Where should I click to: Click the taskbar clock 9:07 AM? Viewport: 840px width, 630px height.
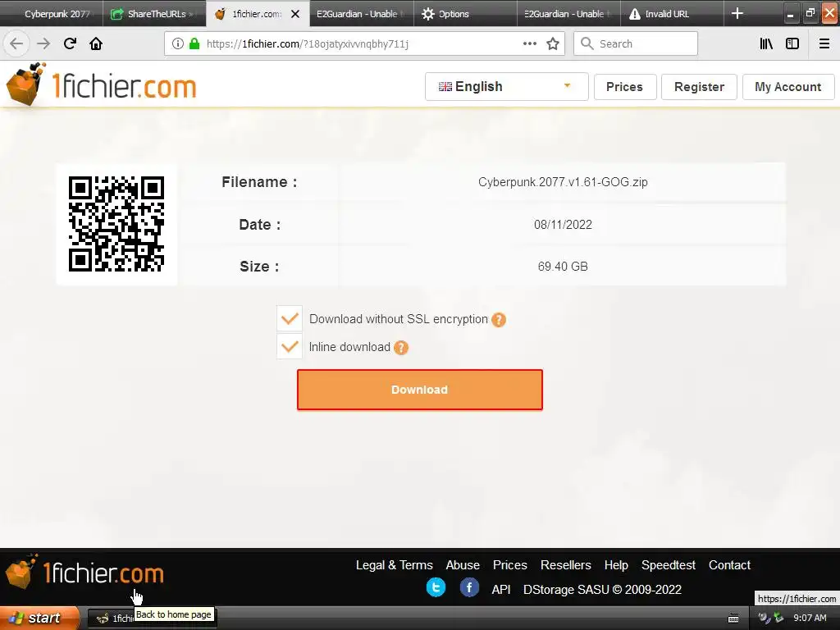click(810, 619)
